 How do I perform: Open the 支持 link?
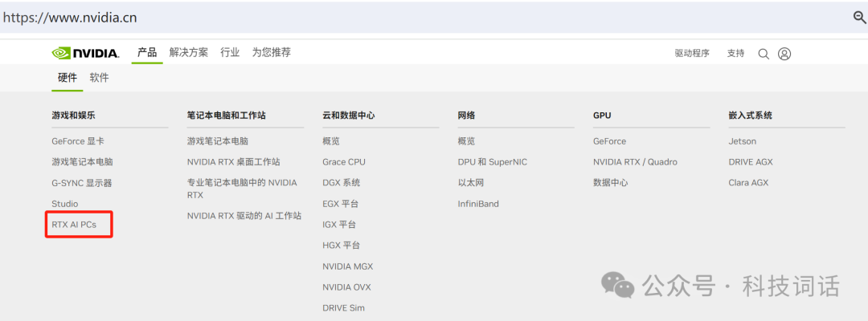[x=735, y=54]
